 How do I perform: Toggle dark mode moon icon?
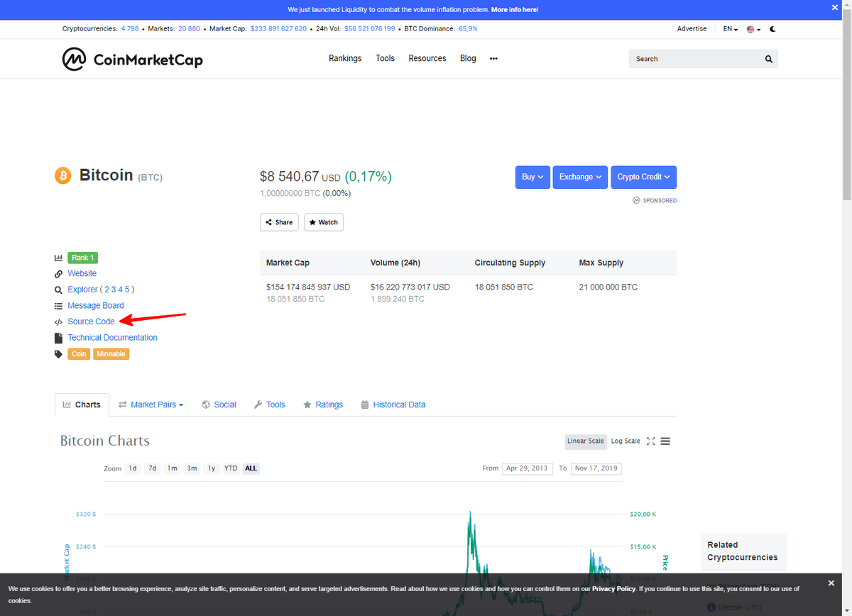coord(772,29)
